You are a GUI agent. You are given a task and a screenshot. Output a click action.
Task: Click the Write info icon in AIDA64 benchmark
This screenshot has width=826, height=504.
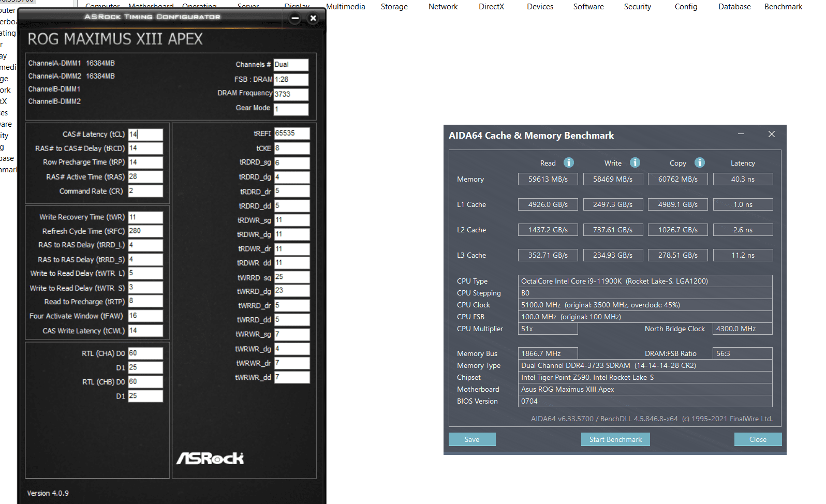pos(635,162)
